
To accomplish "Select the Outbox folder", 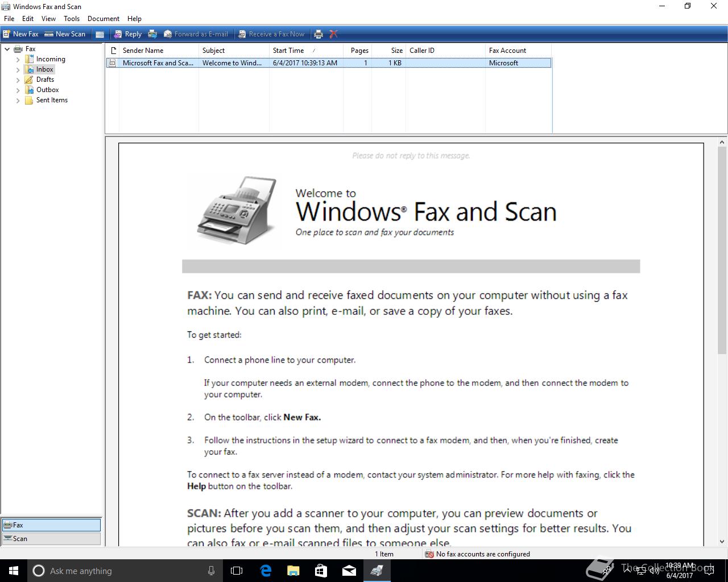I will pos(47,90).
